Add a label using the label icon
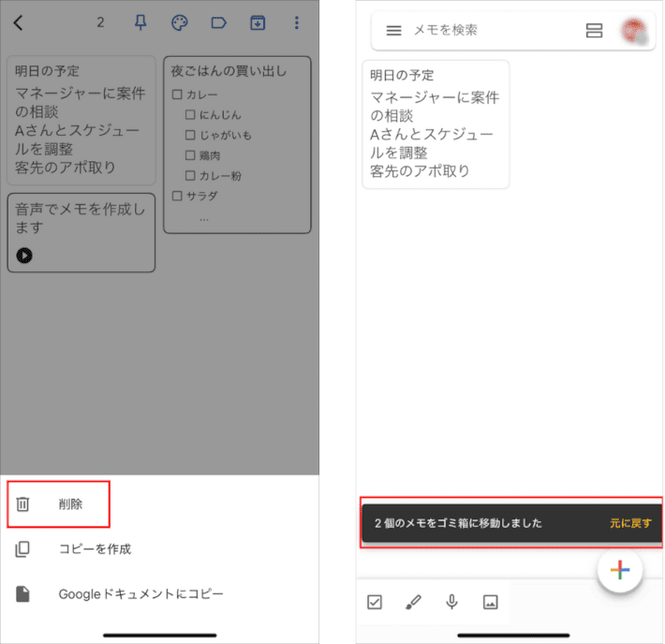 (x=219, y=23)
